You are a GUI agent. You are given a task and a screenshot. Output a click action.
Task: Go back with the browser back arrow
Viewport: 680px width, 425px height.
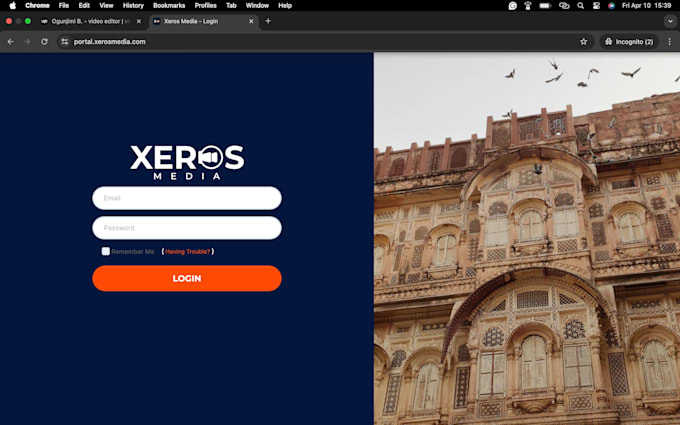(x=10, y=42)
